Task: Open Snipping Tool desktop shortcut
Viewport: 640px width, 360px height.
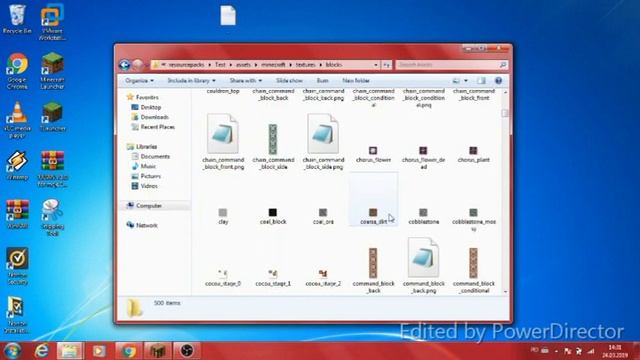Action: click(52, 218)
